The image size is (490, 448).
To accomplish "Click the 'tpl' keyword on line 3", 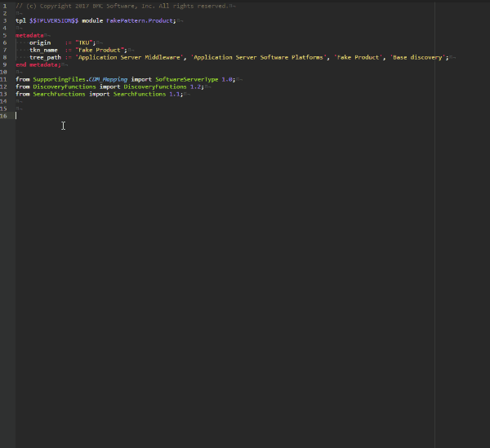I will coord(20,20).
